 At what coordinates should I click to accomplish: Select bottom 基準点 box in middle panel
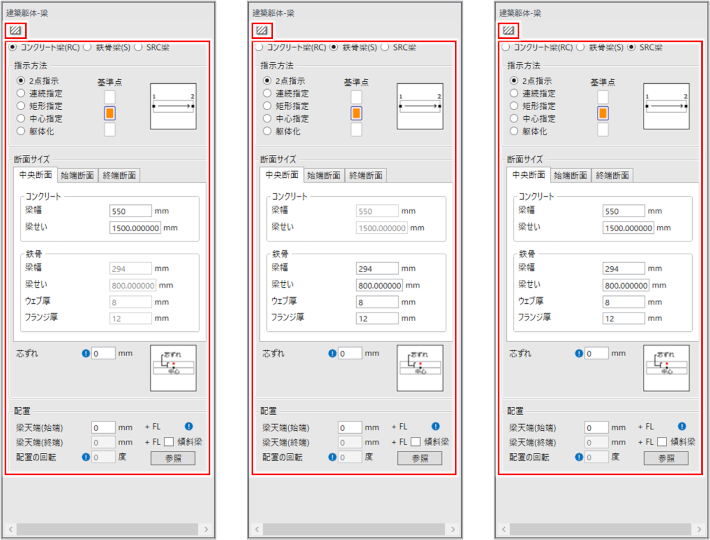click(356, 130)
